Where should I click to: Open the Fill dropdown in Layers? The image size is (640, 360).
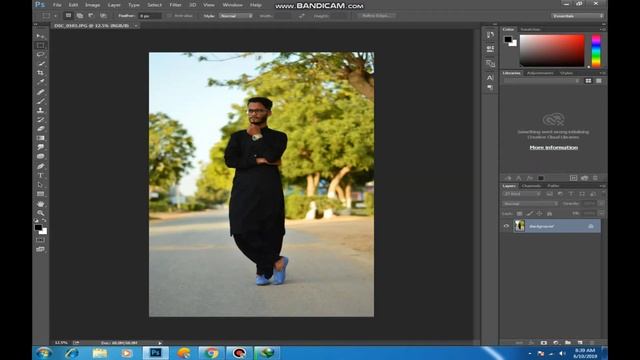coord(601,213)
